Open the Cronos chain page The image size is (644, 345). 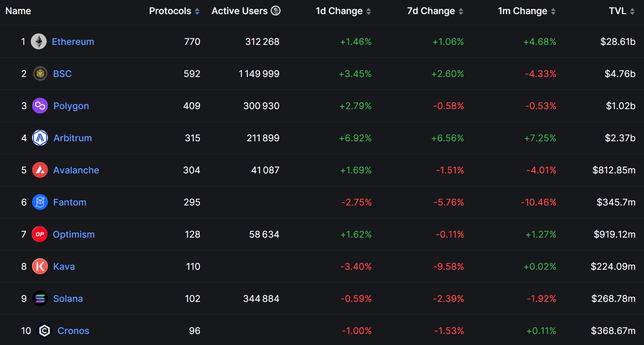tap(73, 330)
